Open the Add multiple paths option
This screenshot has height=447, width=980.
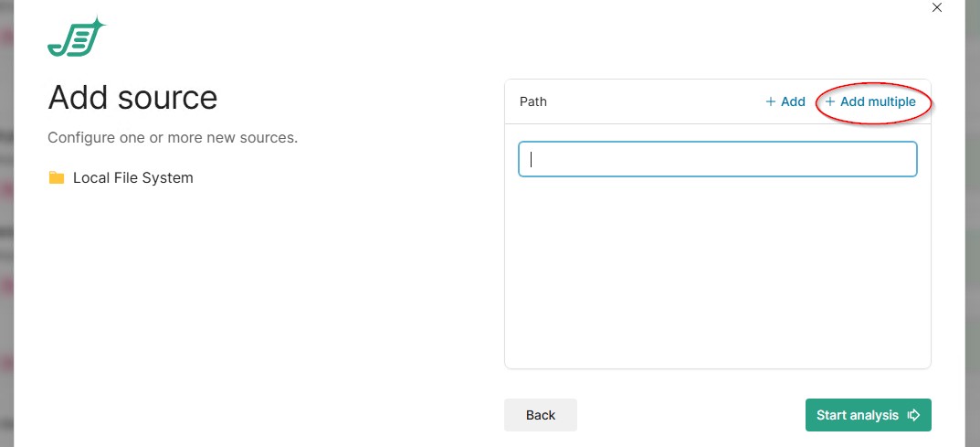pyautogui.click(x=870, y=101)
